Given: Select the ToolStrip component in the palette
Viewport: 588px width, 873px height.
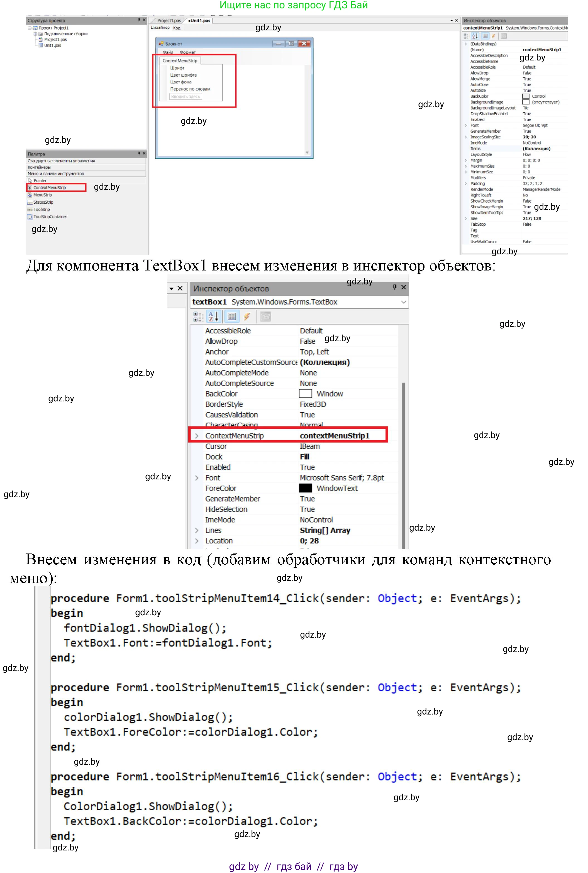Looking at the screenshot, I should [42, 209].
